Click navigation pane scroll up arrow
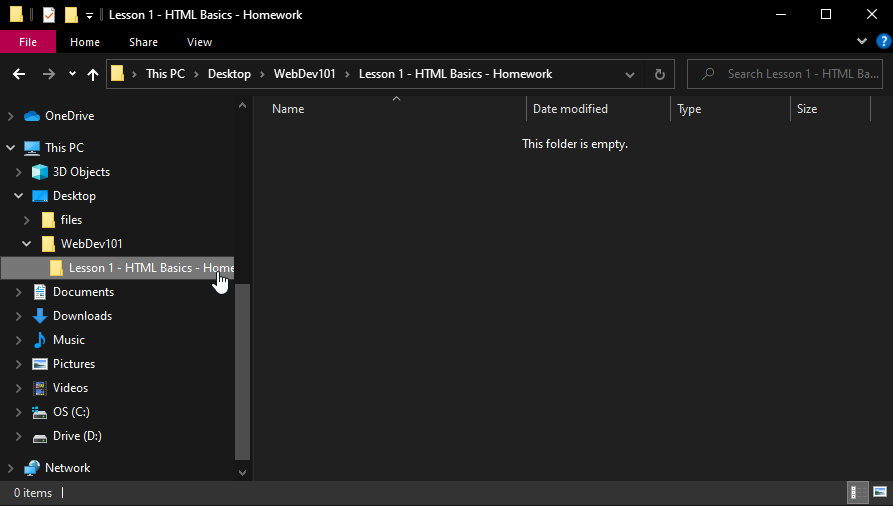This screenshot has height=506, width=893. point(243,105)
